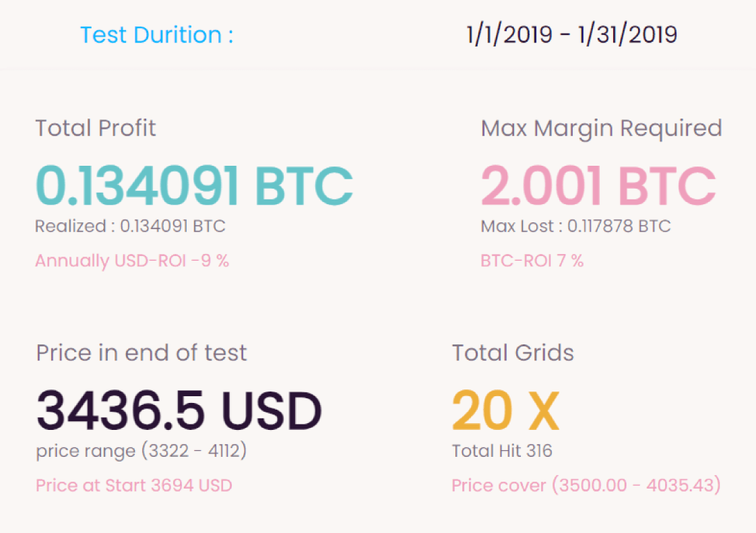
Task: Click the Max Margin Required heading
Action: coord(601,129)
